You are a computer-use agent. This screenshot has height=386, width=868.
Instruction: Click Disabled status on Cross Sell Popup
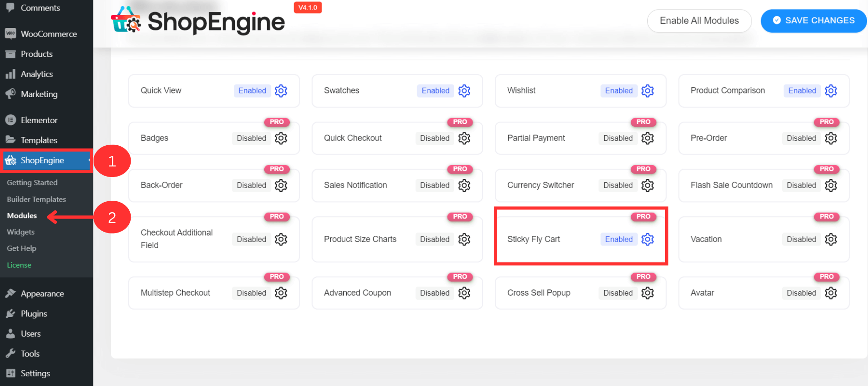(618, 293)
